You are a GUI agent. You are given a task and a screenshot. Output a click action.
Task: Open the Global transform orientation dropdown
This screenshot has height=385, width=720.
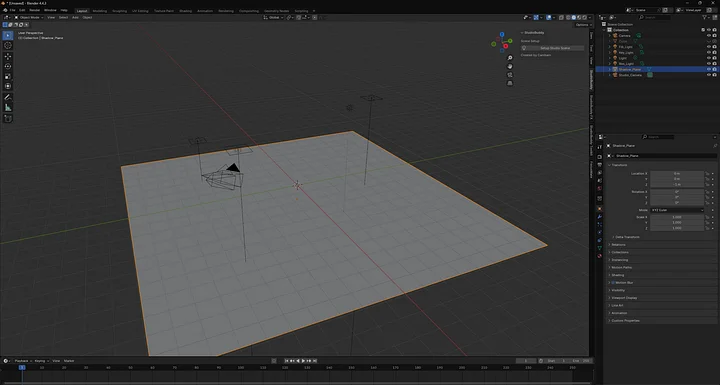(x=274, y=17)
